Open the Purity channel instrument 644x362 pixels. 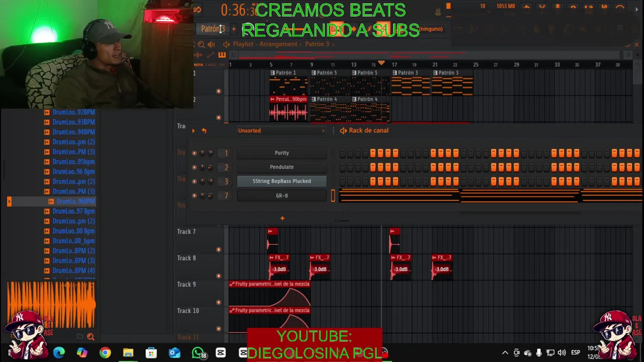pyautogui.click(x=282, y=153)
